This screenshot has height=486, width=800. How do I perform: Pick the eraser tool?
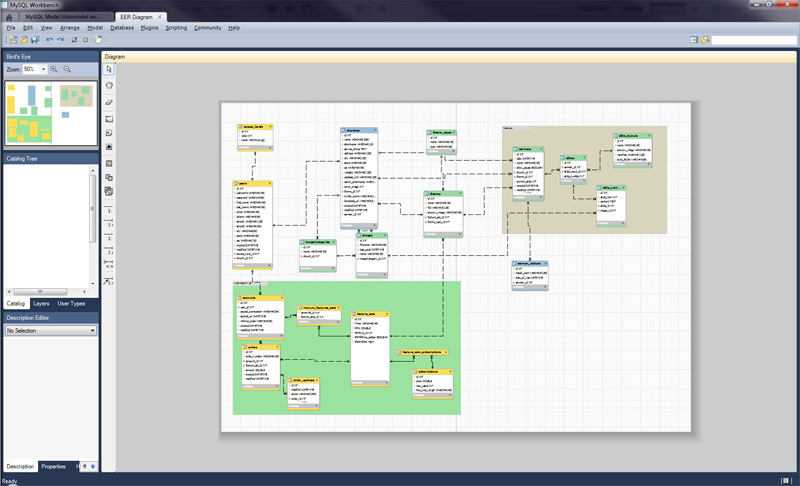109,102
